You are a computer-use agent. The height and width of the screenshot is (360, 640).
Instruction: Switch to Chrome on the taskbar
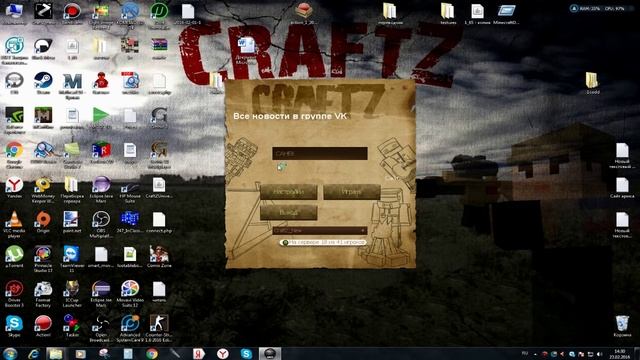click(152, 353)
